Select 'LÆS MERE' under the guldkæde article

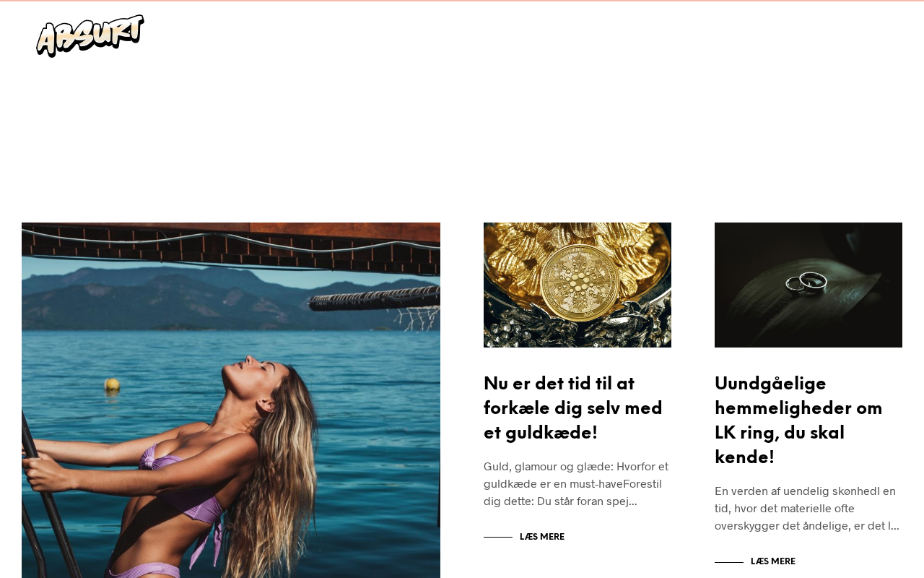click(542, 537)
